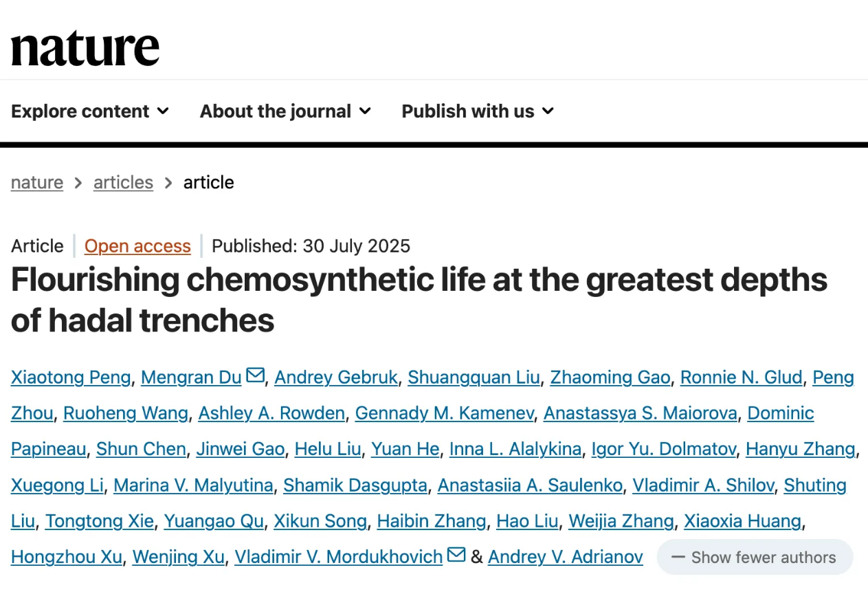Open author Shamik Dasgupta's info
This screenshot has height=594, width=868.
point(355,485)
